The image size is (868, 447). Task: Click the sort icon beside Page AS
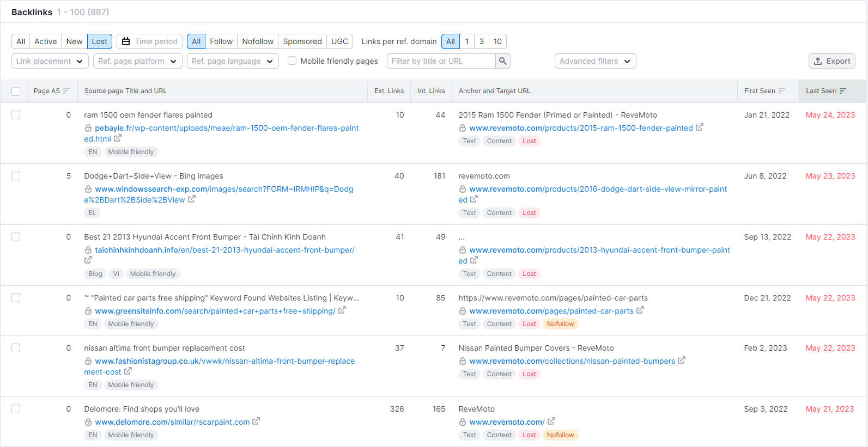click(x=66, y=91)
